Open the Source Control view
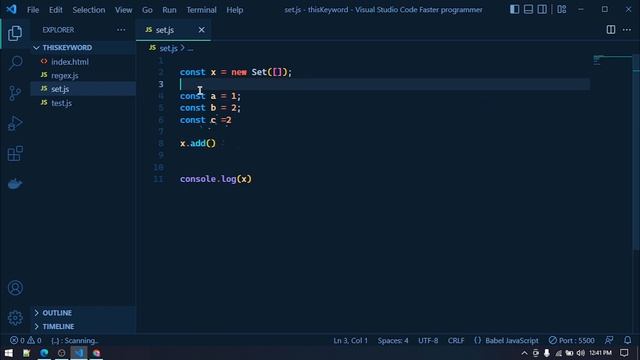The height and width of the screenshot is (360, 640). click(x=15, y=93)
